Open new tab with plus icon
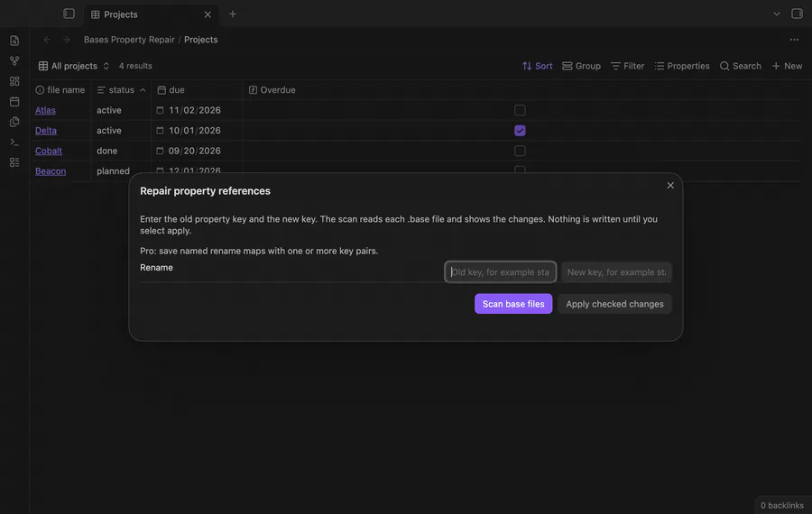This screenshot has height=514, width=812. (x=233, y=14)
